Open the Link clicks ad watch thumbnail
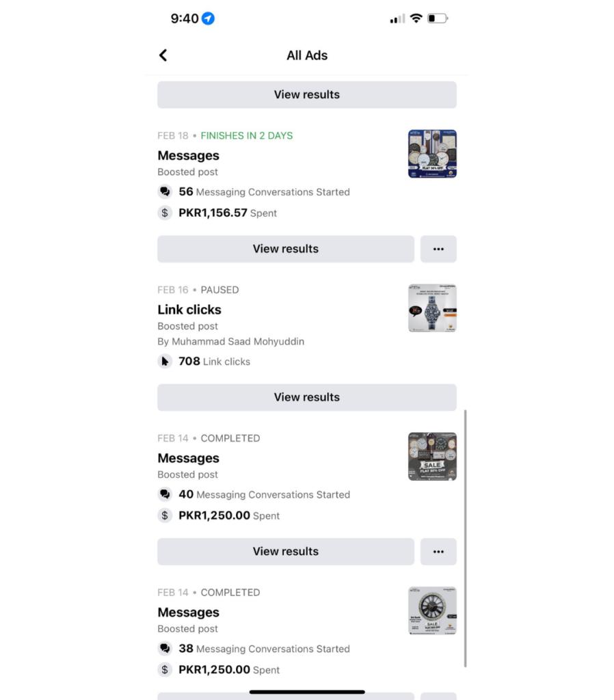Viewport: 614px width, 700px height. [x=432, y=308]
